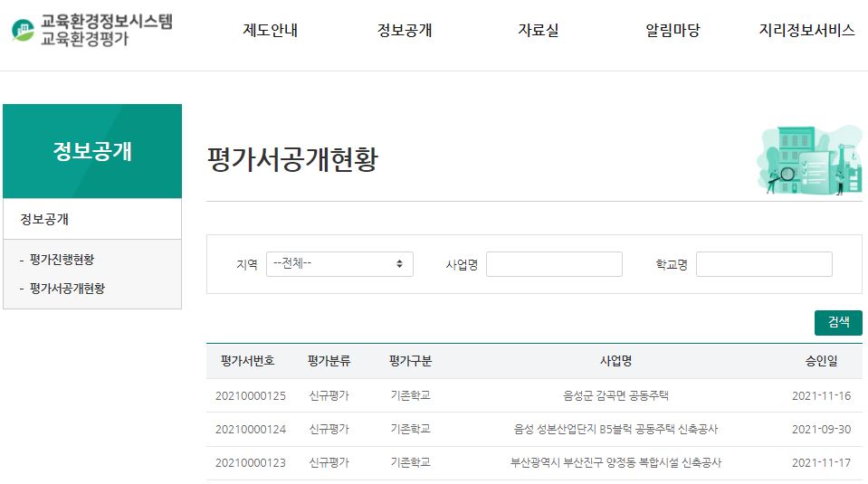Screen dimensions: 868x484
Task: Select report number 20210000123
Action: [x=250, y=463]
